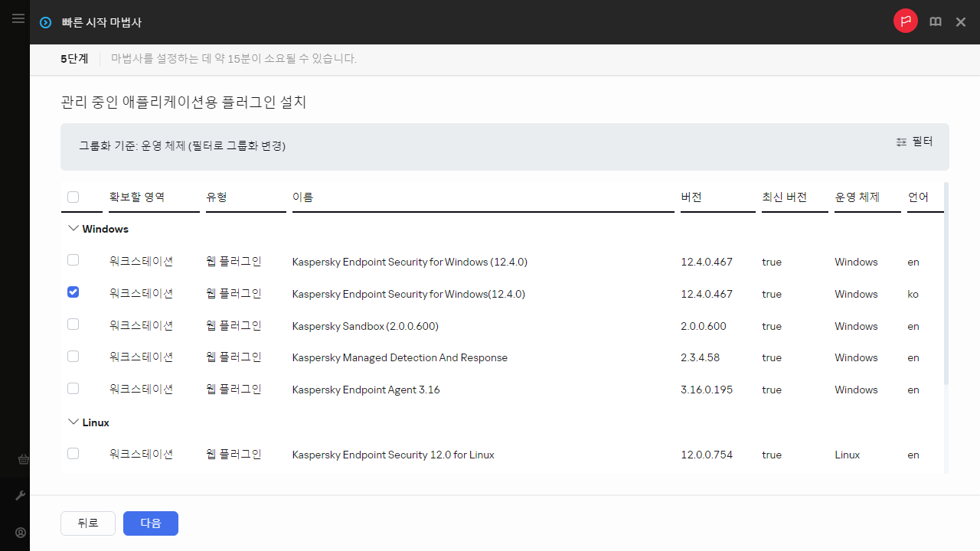Open the user account icon in sidebar
This screenshot has width=980, height=551.
[20, 533]
